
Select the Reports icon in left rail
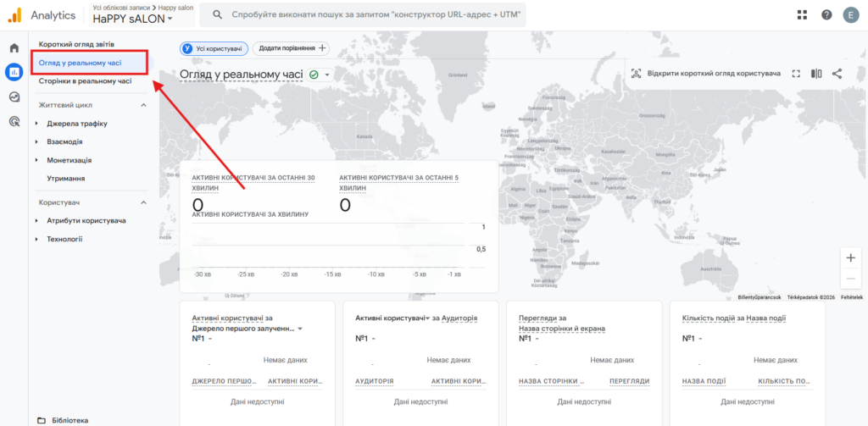tap(14, 72)
